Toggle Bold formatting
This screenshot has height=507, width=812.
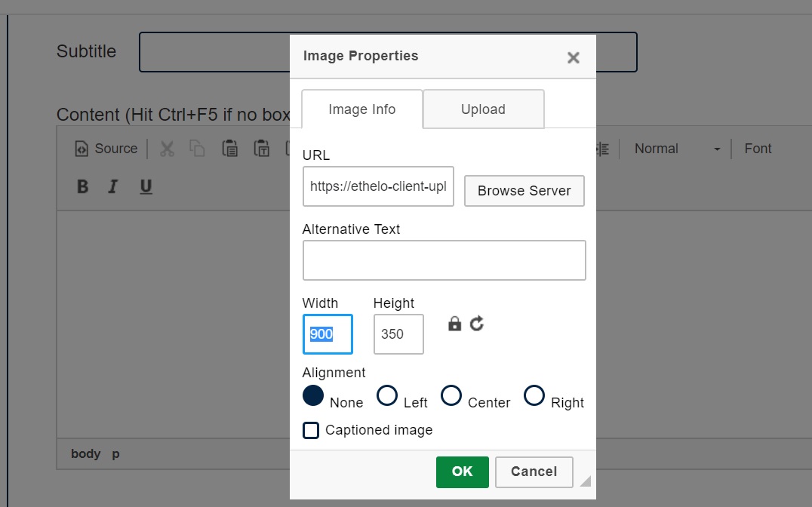coord(82,186)
